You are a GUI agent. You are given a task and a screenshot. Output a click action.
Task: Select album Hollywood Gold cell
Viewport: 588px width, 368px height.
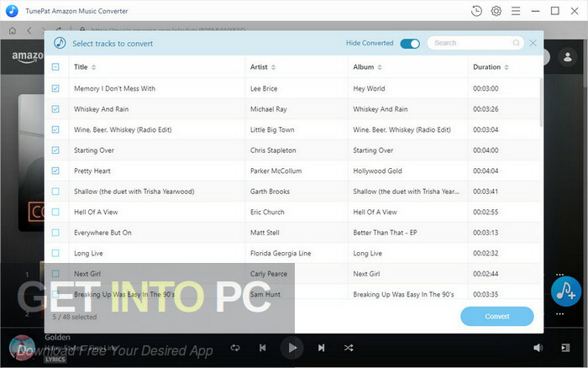pos(377,171)
